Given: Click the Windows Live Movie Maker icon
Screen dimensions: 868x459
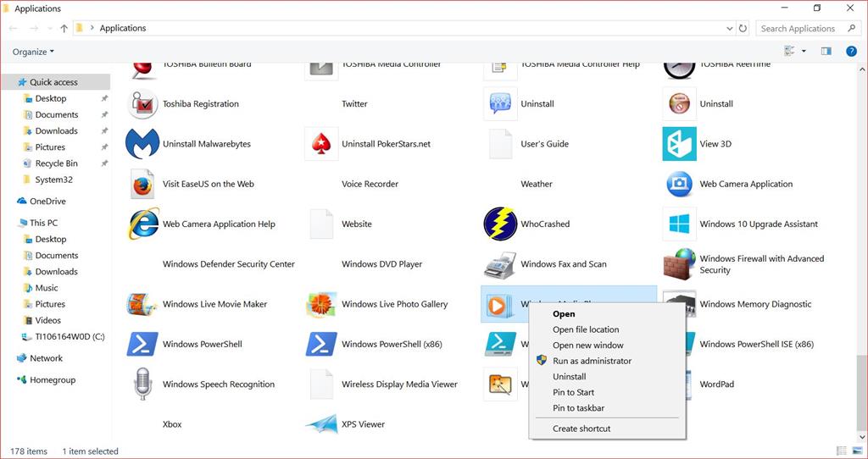Looking at the screenshot, I should 142,304.
